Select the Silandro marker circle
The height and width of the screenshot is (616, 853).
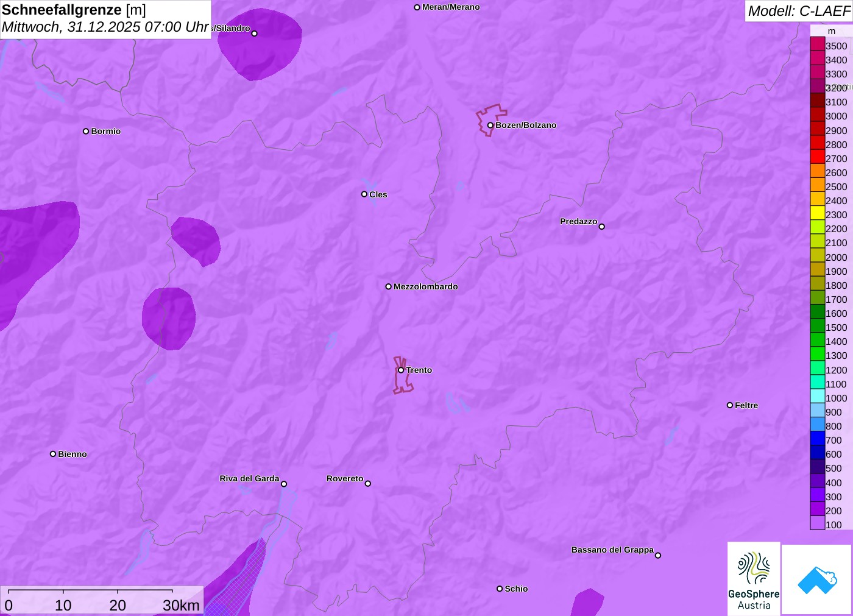(x=255, y=34)
